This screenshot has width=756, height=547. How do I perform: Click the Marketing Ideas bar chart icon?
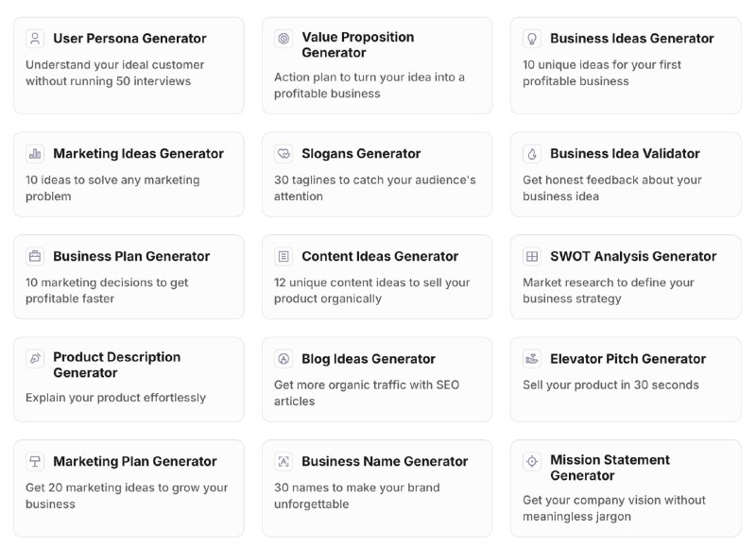click(35, 154)
